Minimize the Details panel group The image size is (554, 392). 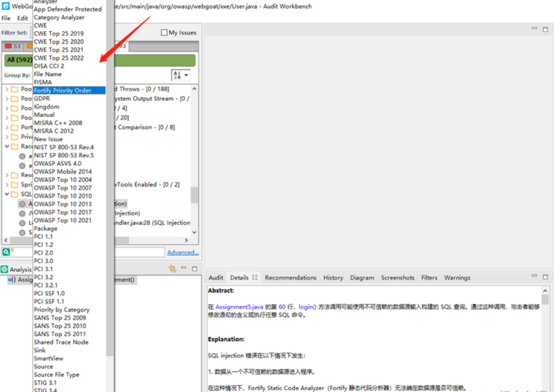534,276
